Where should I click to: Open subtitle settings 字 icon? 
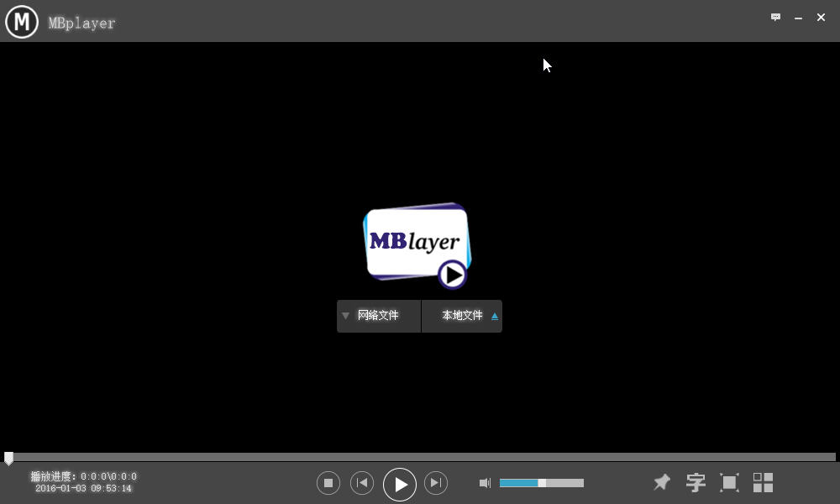pos(696,482)
